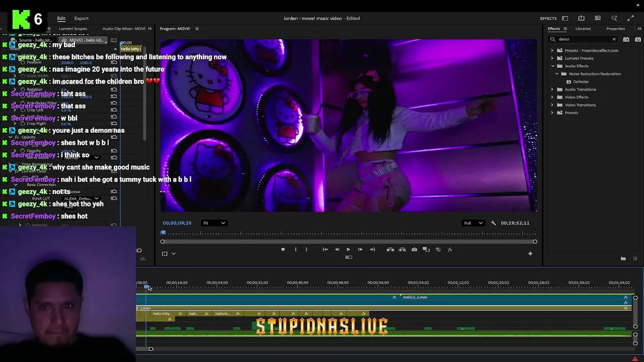Click the full screen arrows icon
The height and width of the screenshot is (362, 644).
[x=630, y=18]
